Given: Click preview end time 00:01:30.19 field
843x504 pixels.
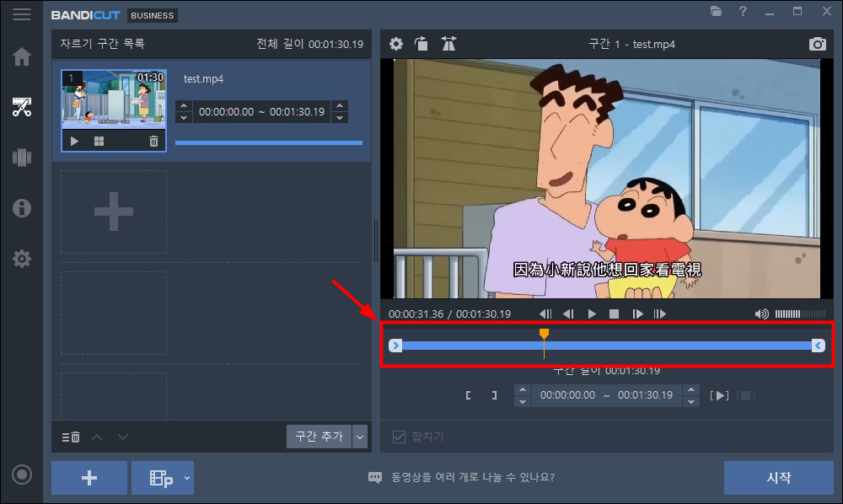Looking at the screenshot, I should click(645, 395).
